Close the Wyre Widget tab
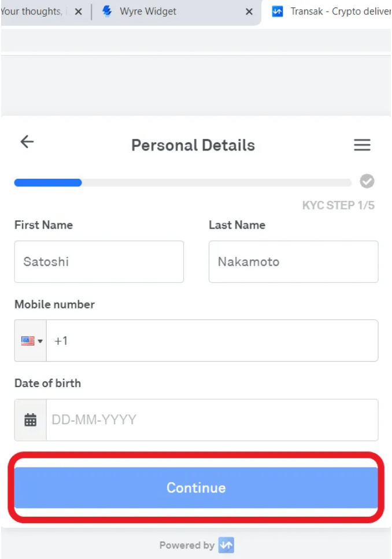 click(249, 12)
